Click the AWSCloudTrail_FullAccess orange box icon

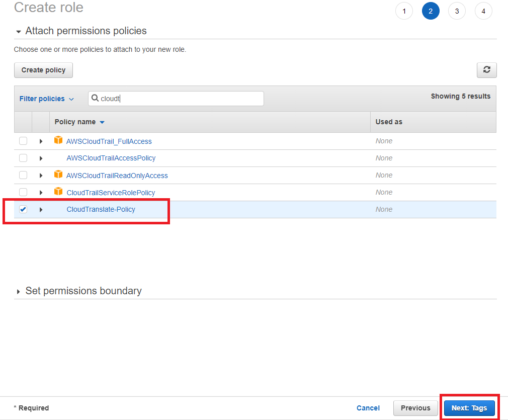pos(58,141)
